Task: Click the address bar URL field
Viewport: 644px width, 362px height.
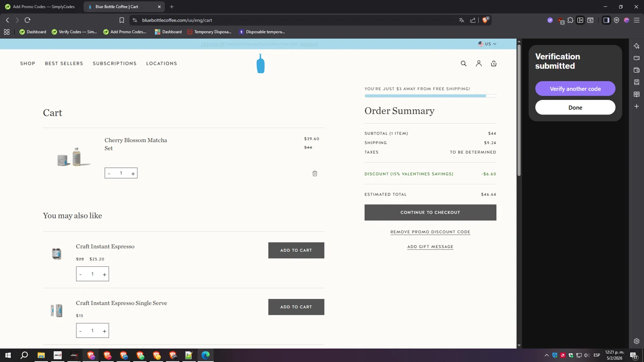Action: [296, 20]
